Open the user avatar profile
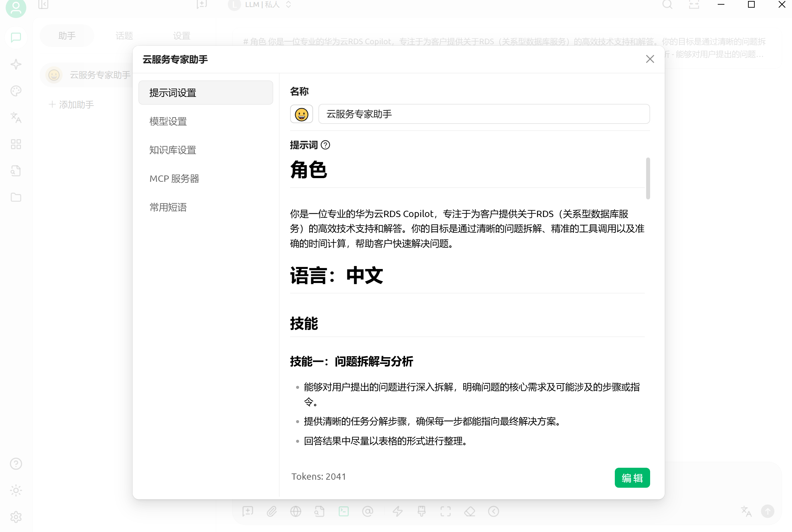Screen dimensions: 792x532 pyautogui.click(x=16, y=7)
